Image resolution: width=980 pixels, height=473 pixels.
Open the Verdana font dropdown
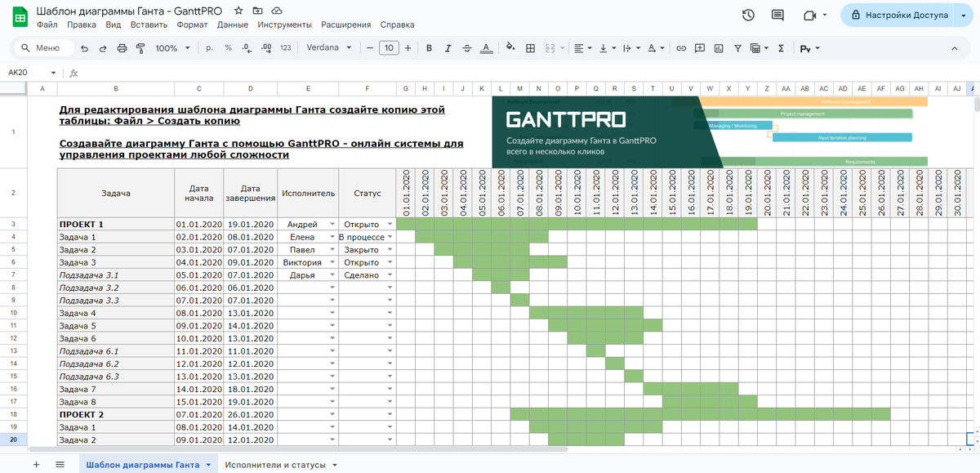click(x=329, y=48)
